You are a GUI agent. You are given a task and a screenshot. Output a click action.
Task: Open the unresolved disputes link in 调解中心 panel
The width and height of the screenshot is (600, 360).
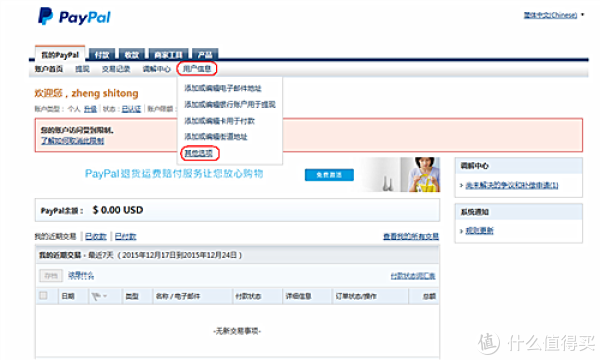pyautogui.click(x=512, y=185)
